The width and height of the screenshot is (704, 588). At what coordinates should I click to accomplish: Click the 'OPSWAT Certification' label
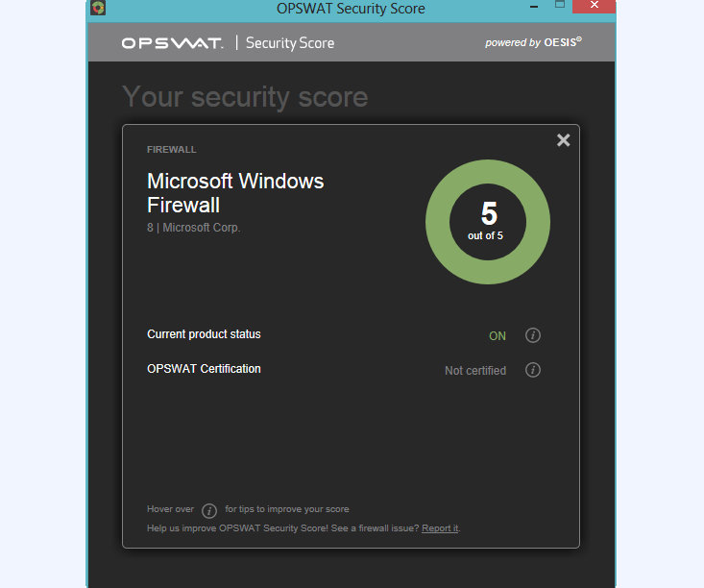204,369
